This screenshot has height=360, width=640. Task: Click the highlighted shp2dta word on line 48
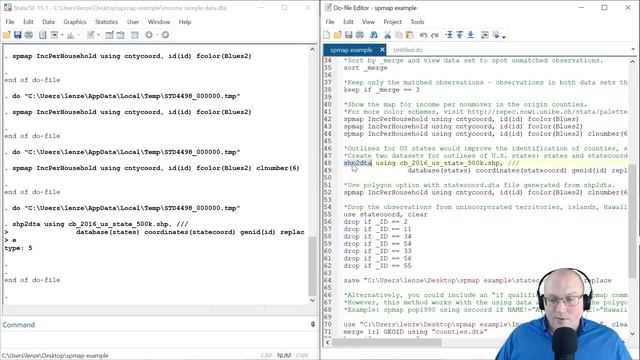[358, 163]
